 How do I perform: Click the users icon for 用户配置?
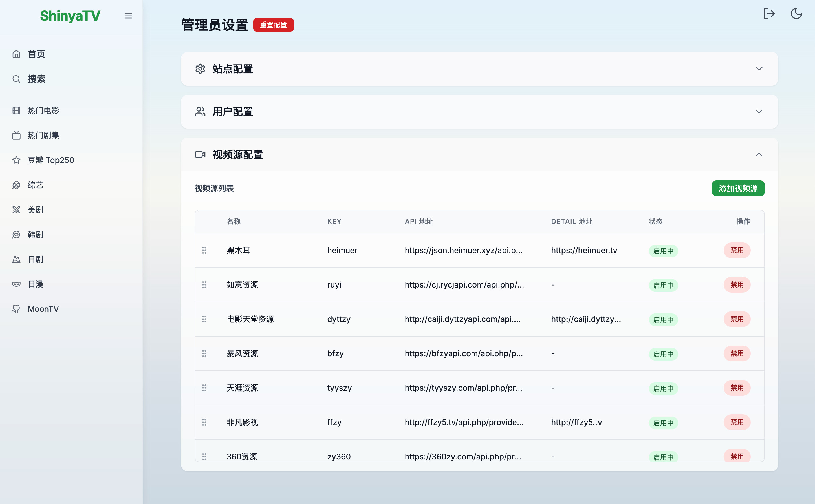pyautogui.click(x=200, y=112)
